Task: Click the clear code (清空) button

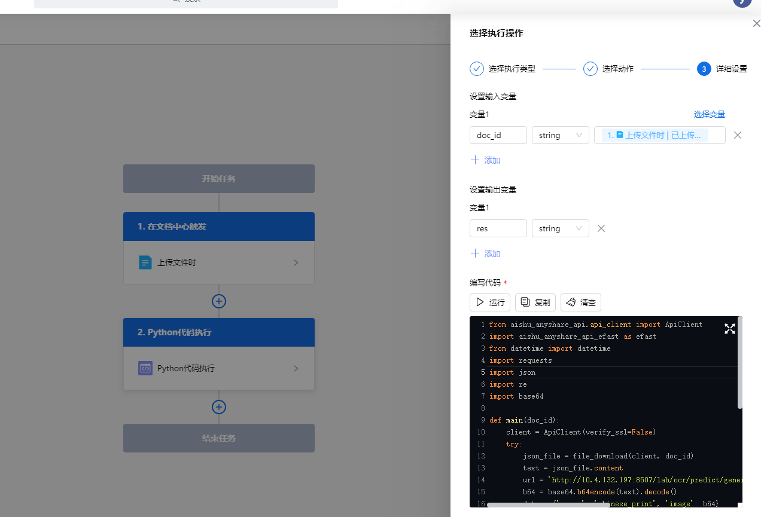Action: tap(581, 302)
